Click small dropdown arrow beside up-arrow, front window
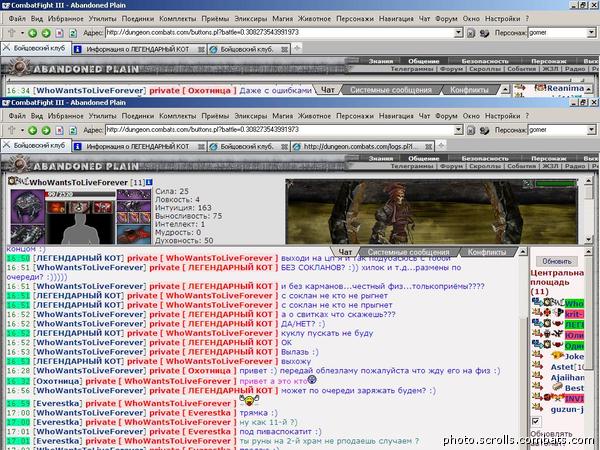The image size is (600, 450). tap(22, 130)
